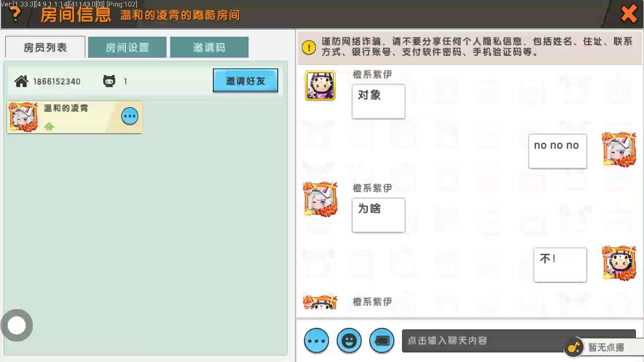The height and width of the screenshot is (362, 644).
Task: Click the 邀请好友 button
Action: pyautogui.click(x=246, y=80)
